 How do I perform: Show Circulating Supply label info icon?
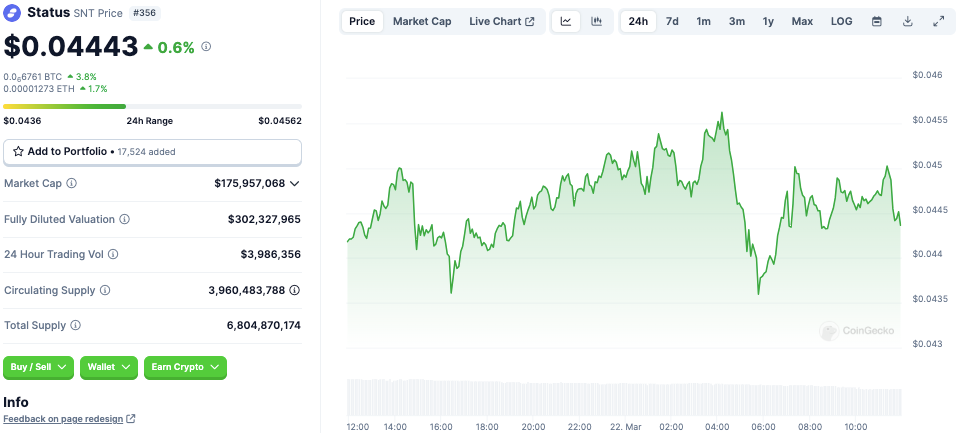coord(105,290)
